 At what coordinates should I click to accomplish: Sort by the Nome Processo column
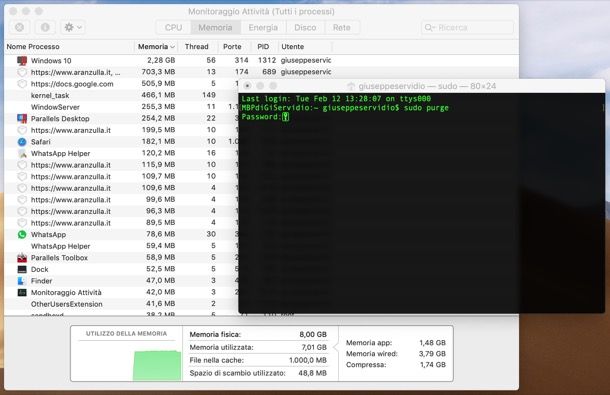(x=33, y=47)
